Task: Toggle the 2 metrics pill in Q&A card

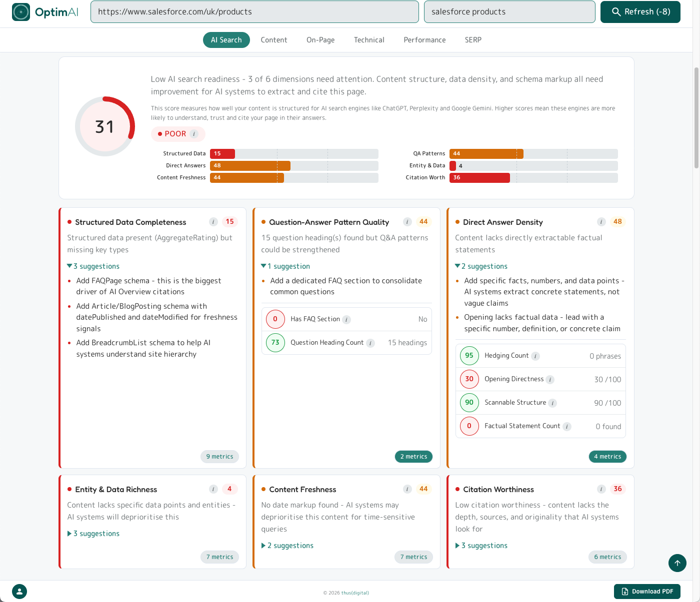Action: coord(413,457)
